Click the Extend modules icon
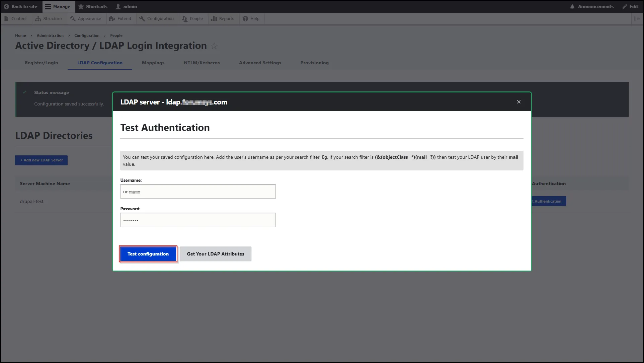This screenshot has width=644, height=363. (x=112, y=19)
